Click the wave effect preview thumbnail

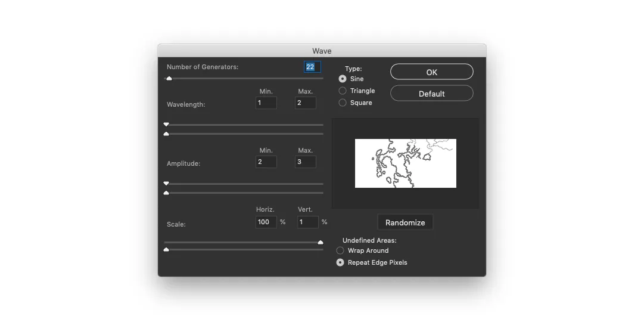pos(405,163)
